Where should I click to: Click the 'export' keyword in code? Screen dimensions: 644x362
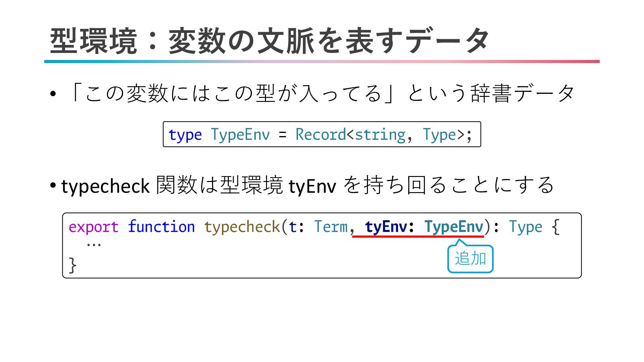click(x=94, y=227)
